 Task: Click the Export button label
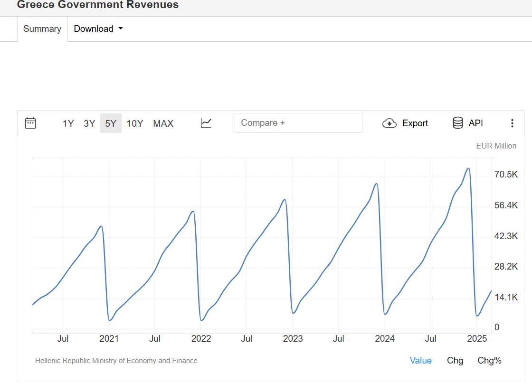point(415,123)
